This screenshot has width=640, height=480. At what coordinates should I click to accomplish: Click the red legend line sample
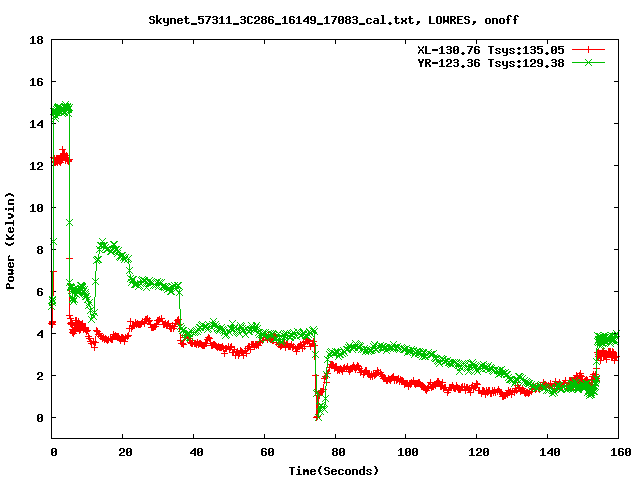coord(588,50)
